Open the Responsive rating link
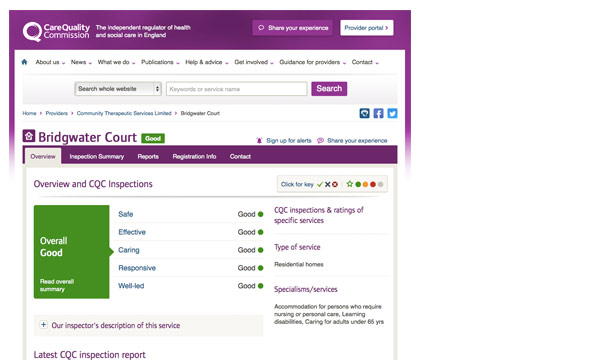This screenshot has height=360, width=600. pos(137,268)
